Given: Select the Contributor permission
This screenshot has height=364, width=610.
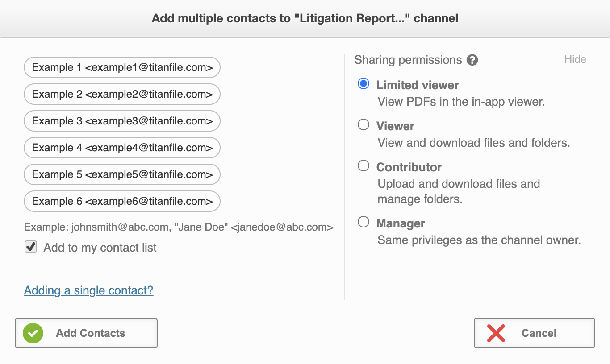Looking at the screenshot, I should 363,165.
